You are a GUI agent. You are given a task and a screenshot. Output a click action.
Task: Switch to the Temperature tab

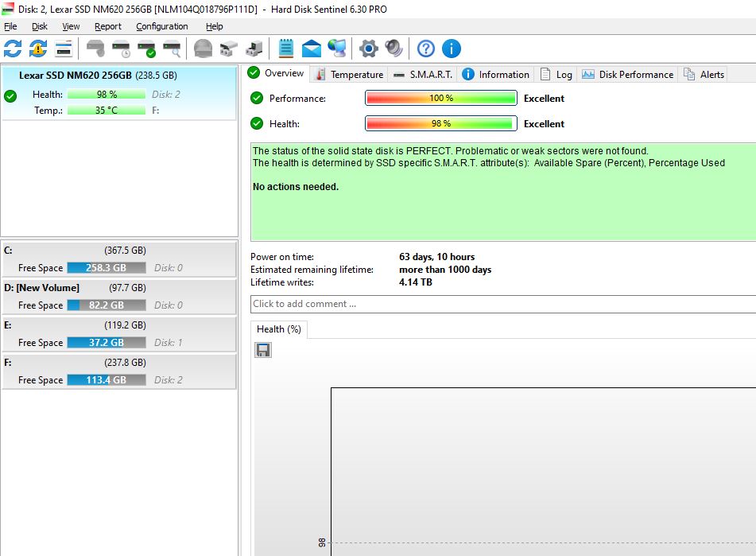350,75
